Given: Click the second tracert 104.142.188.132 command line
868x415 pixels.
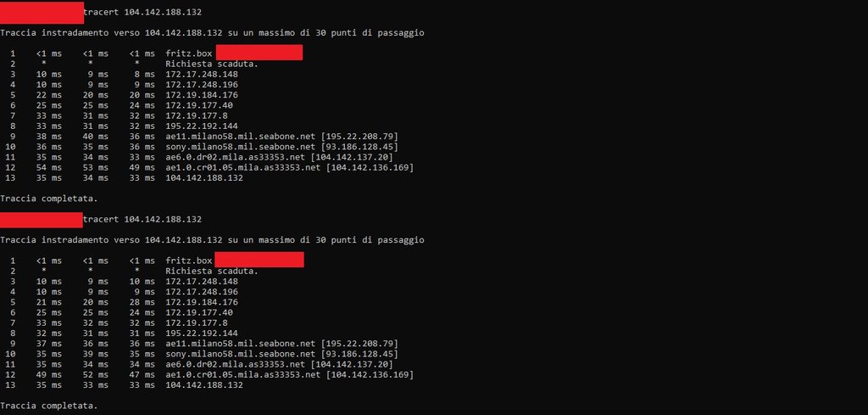Looking at the screenshot, I should coord(143,220).
